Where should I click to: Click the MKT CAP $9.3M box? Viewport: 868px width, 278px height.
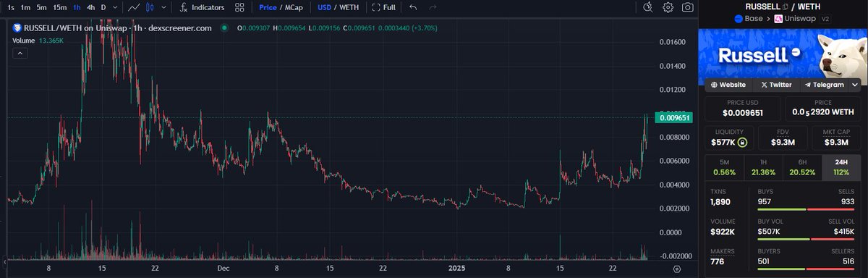pyautogui.click(x=836, y=137)
